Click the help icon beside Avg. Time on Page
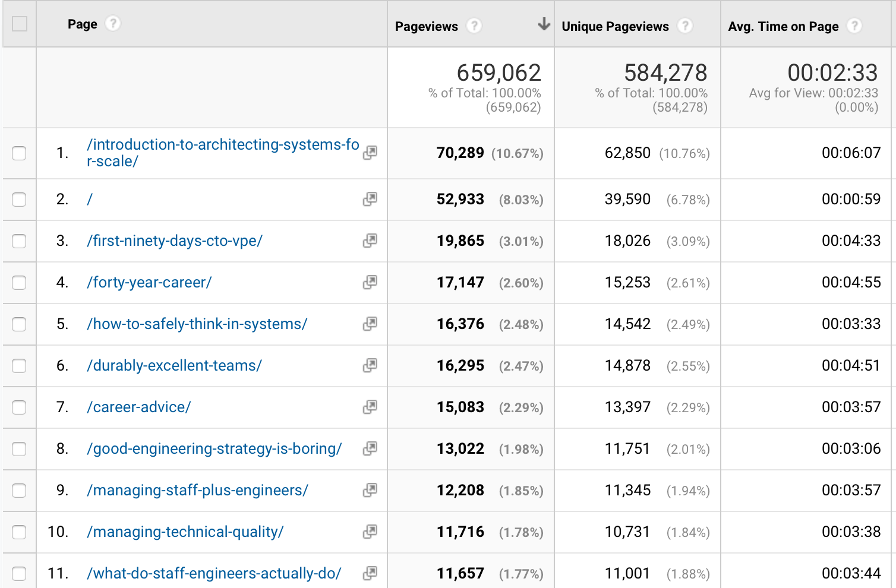Image resolution: width=896 pixels, height=588 pixels. [x=855, y=26]
